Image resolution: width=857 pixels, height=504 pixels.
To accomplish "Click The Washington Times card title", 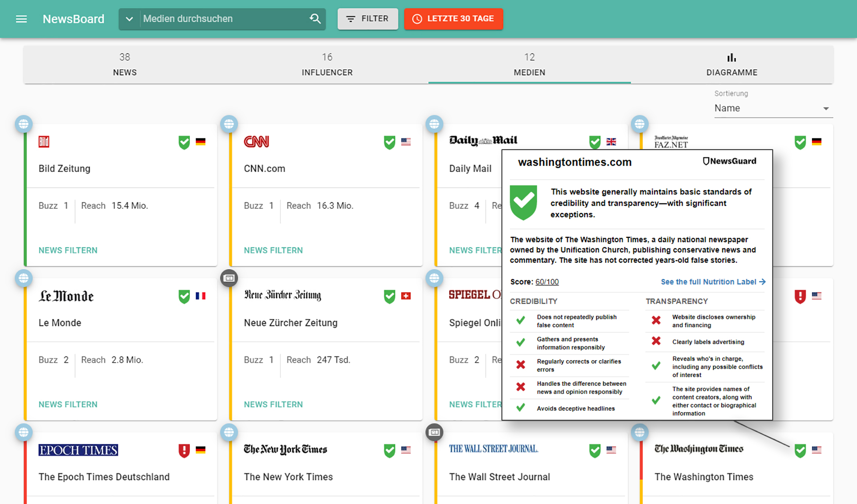I will point(704,477).
